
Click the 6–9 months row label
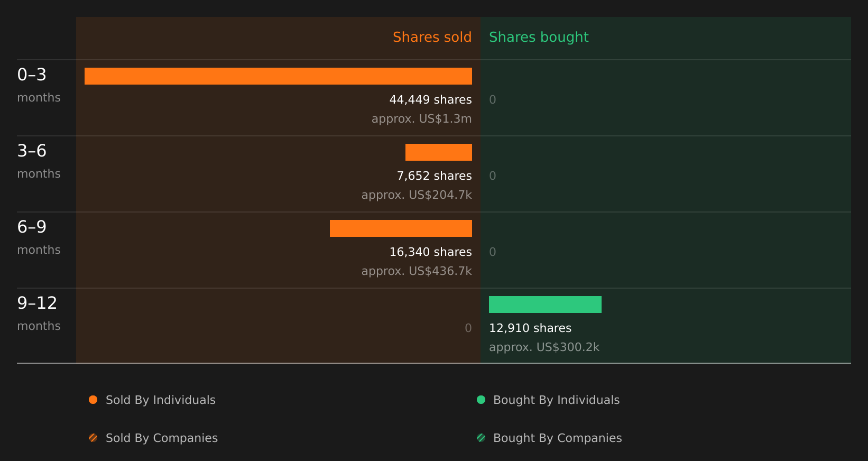coord(39,238)
